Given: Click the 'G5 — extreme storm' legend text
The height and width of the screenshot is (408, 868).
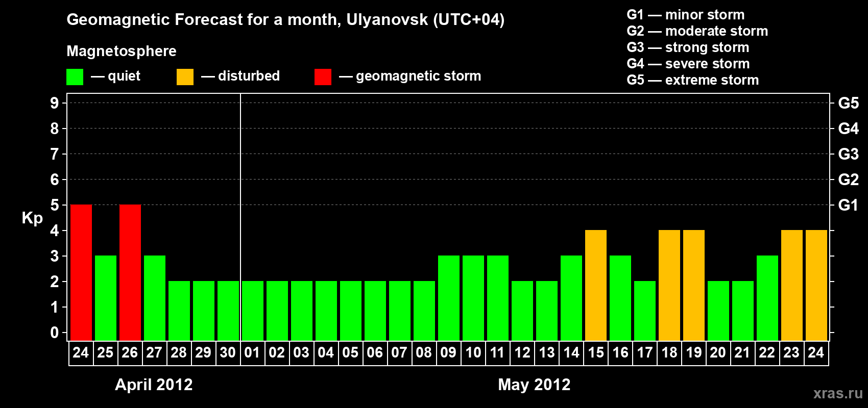Looking at the screenshot, I should 693,80.
